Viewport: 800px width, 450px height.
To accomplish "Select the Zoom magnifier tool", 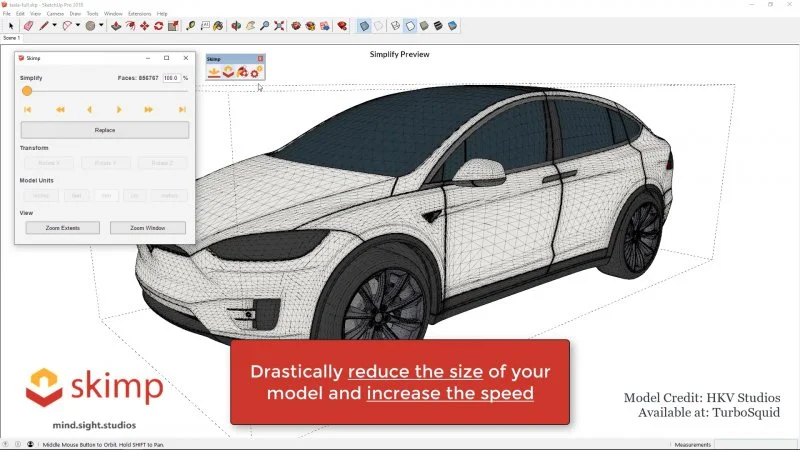I will (x=264, y=26).
